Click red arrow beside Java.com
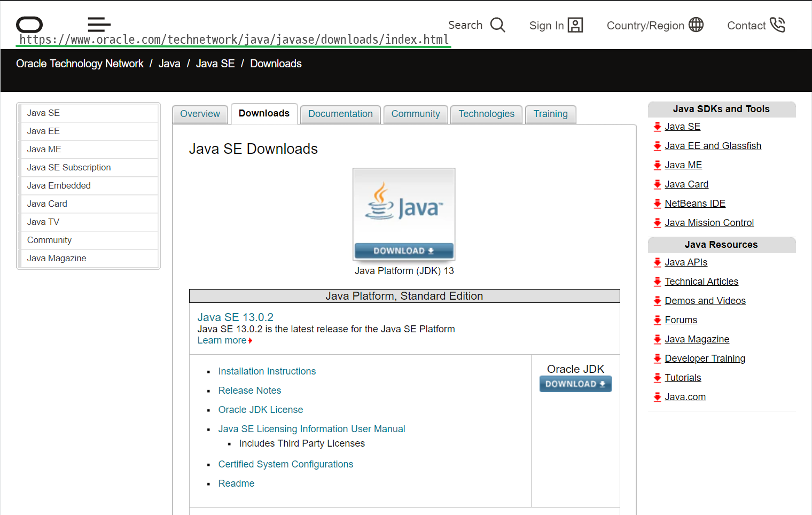The height and width of the screenshot is (515, 812). 657,397
